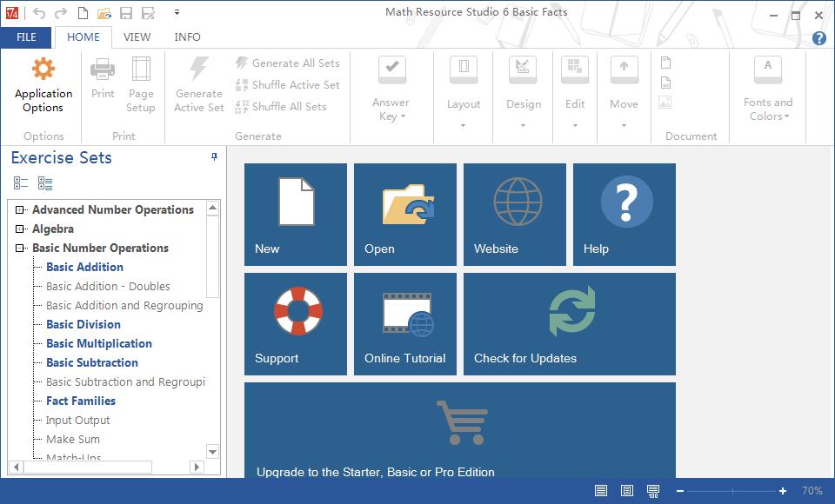Open the Answer Key dropdown
Image resolution: width=835 pixels, height=504 pixels.
391,90
